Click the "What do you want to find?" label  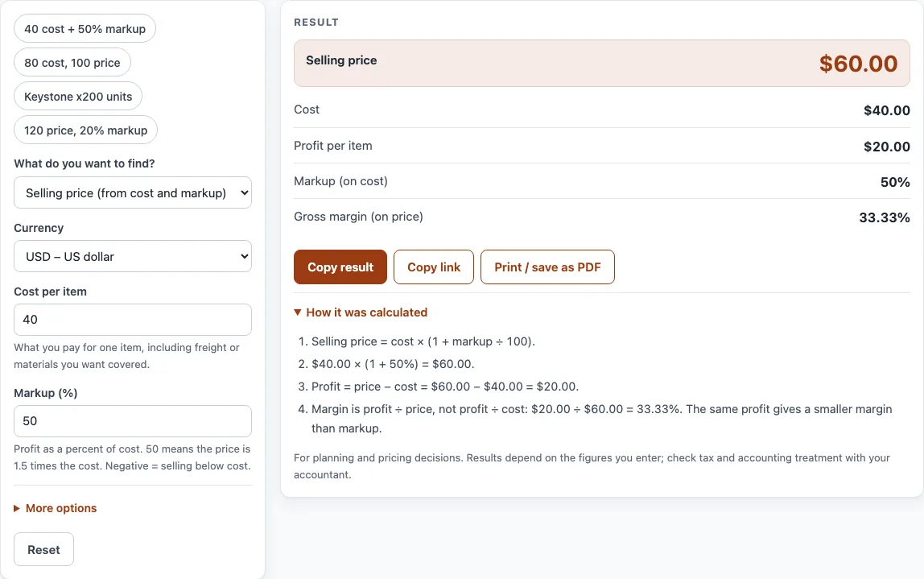pyautogui.click(x=85, y=163)
